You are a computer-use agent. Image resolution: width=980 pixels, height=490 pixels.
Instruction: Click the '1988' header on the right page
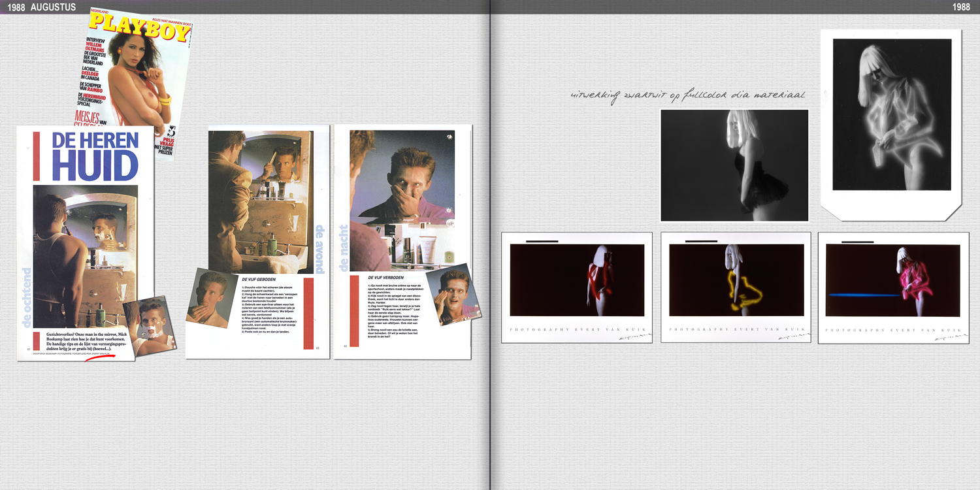(x=961, y=7)
